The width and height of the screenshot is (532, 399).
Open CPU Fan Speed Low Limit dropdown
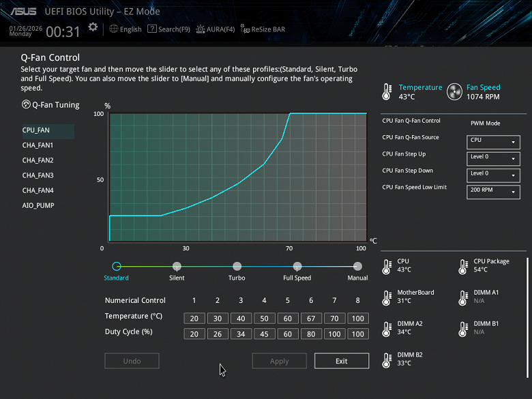(493, 192)
